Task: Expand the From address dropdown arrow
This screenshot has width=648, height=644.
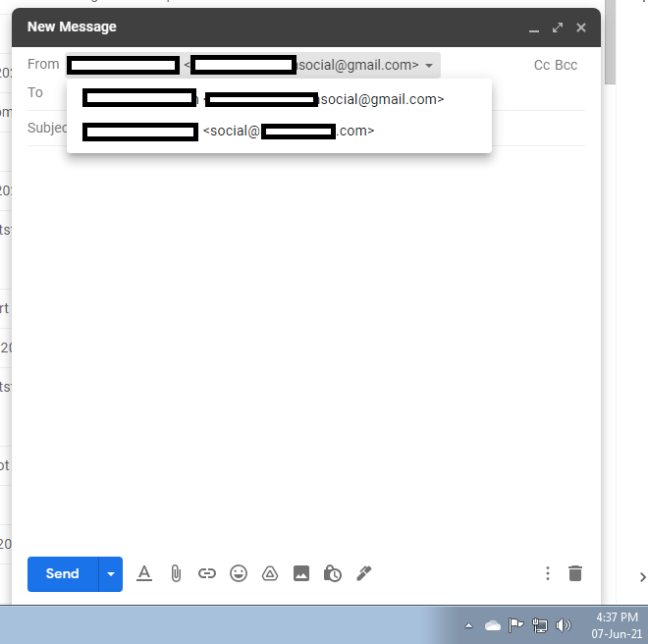Action: (429, 66)
